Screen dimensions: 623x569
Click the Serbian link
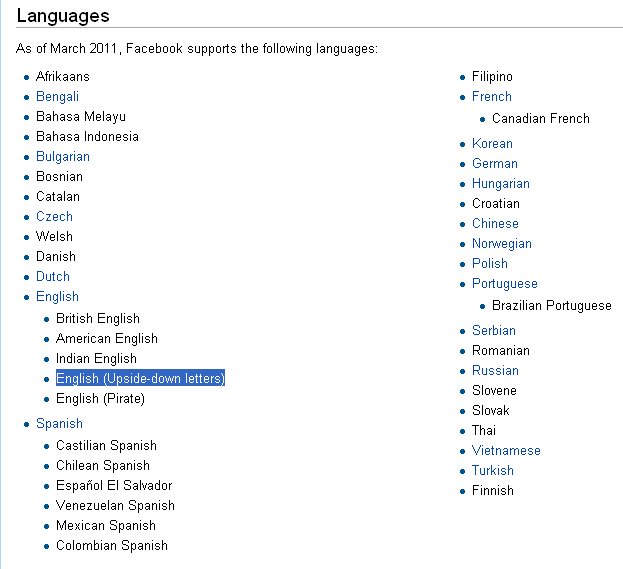(493, 331)
